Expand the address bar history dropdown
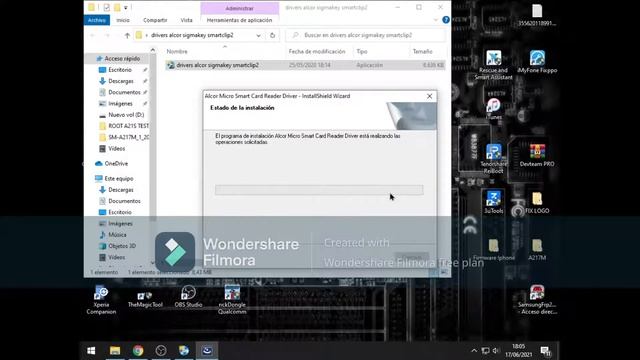The image size is (640, 360). pyautogui.click(x=258, y=36)
